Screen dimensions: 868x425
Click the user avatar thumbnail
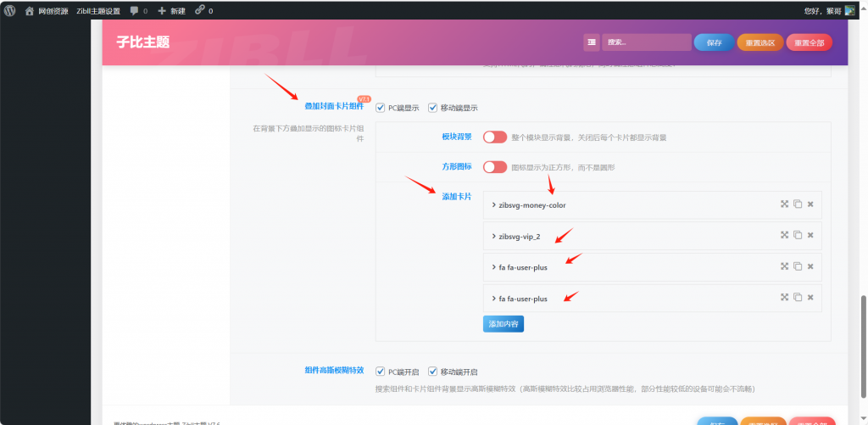tap(849, 10)
